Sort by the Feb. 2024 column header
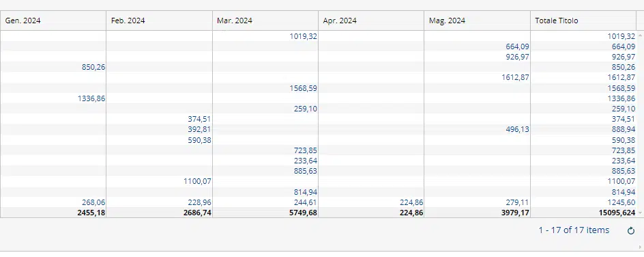The image size is (644, 257). [128, 21]
